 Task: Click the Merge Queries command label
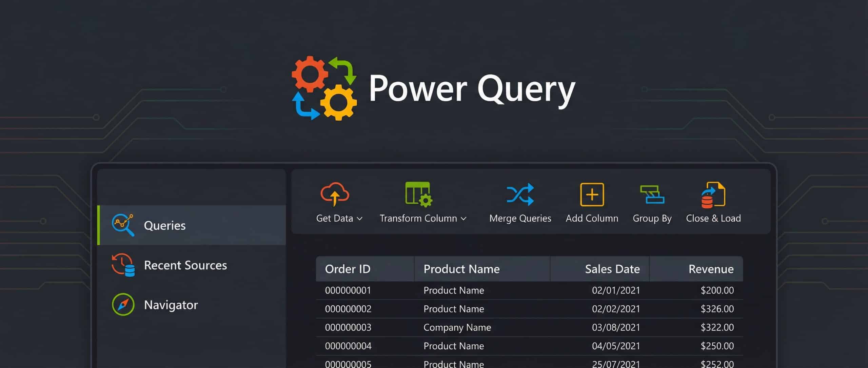pyautogui.click(x=520, y=218)
